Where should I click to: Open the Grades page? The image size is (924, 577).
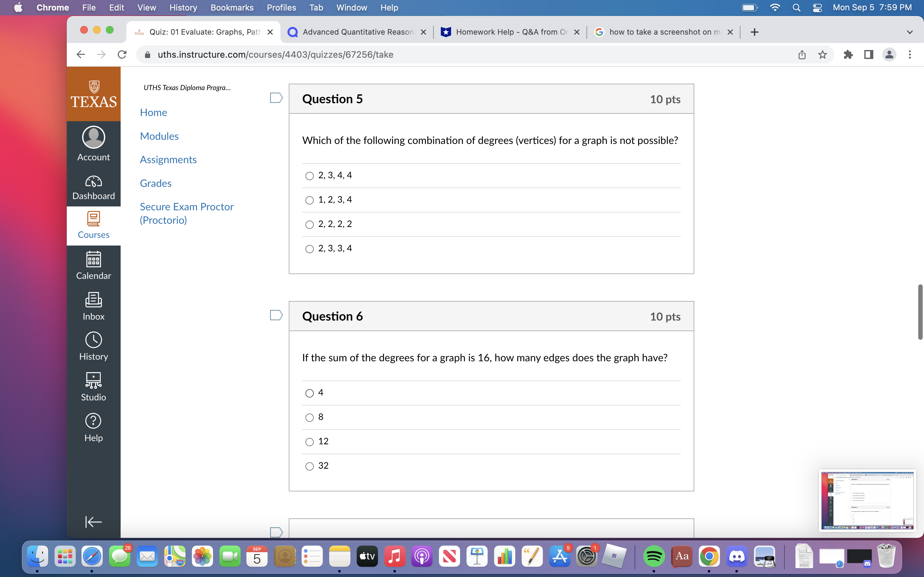tap(155, 183)
